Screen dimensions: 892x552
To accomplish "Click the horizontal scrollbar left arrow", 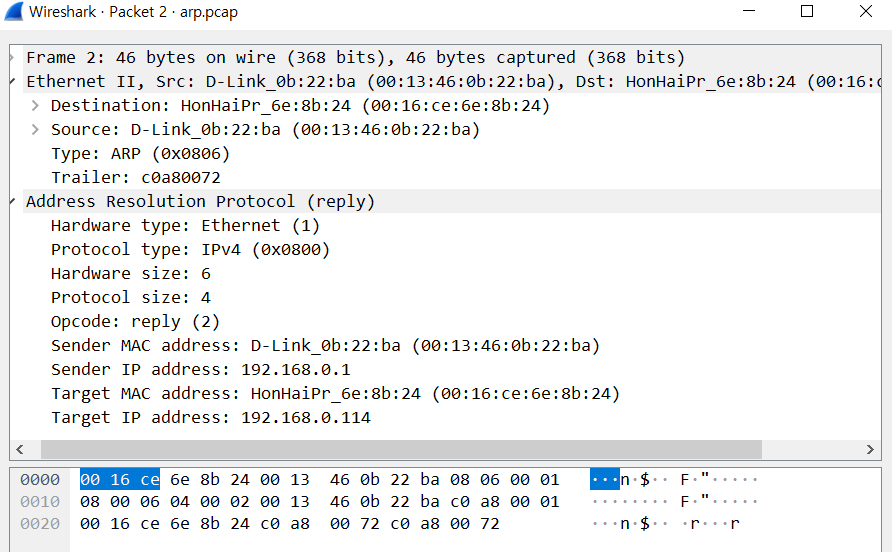I will [x=20, y=450].
